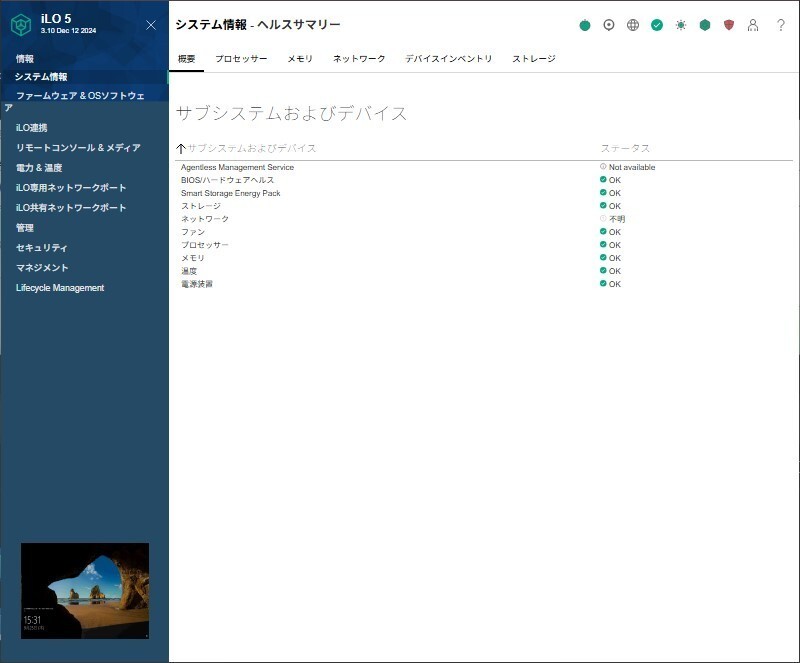
Task: Open the デバイスインベントリ tab
Action: point(448,59)
